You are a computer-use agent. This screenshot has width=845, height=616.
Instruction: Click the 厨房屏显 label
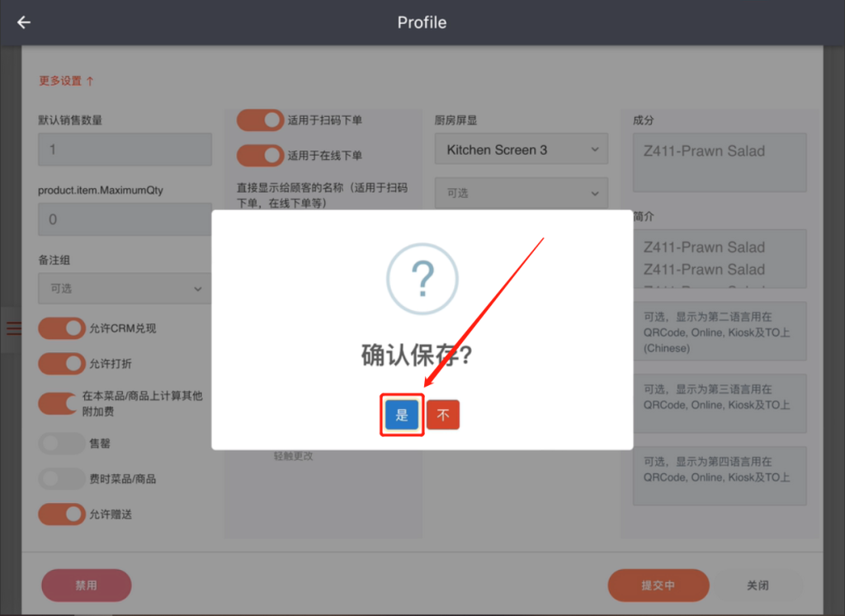click(456, 120)
